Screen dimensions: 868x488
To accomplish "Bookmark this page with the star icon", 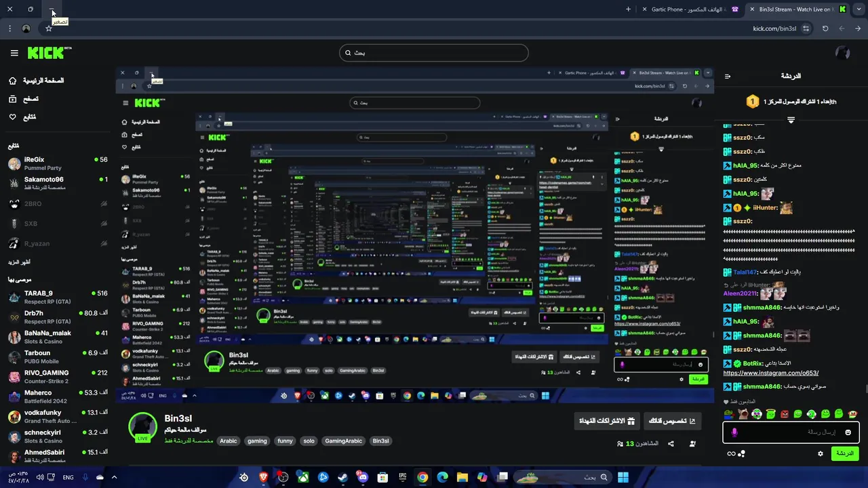I will 48,28.
